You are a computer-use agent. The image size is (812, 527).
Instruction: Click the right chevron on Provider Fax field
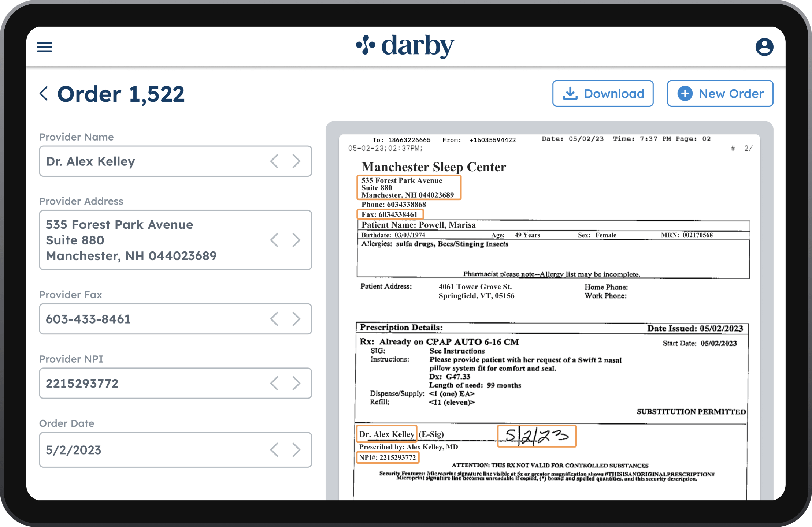[x=297, y=319]
